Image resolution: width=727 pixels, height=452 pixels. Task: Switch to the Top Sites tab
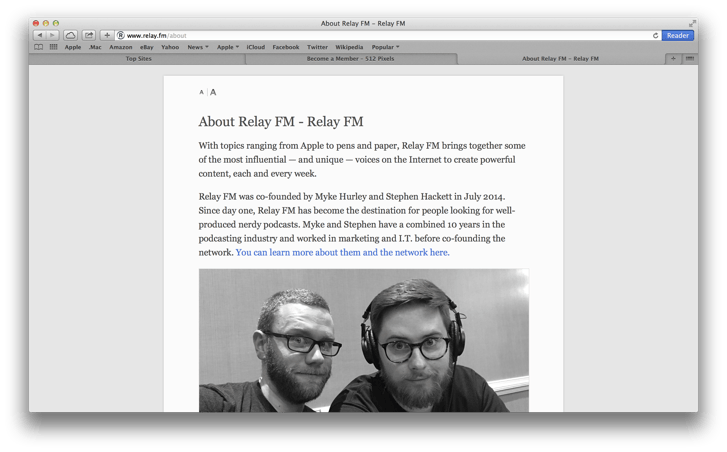tap(138, 59)
